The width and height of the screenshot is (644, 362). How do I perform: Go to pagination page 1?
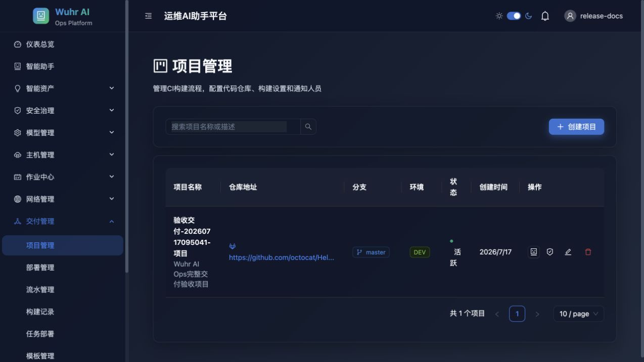(x=517, y=314)
